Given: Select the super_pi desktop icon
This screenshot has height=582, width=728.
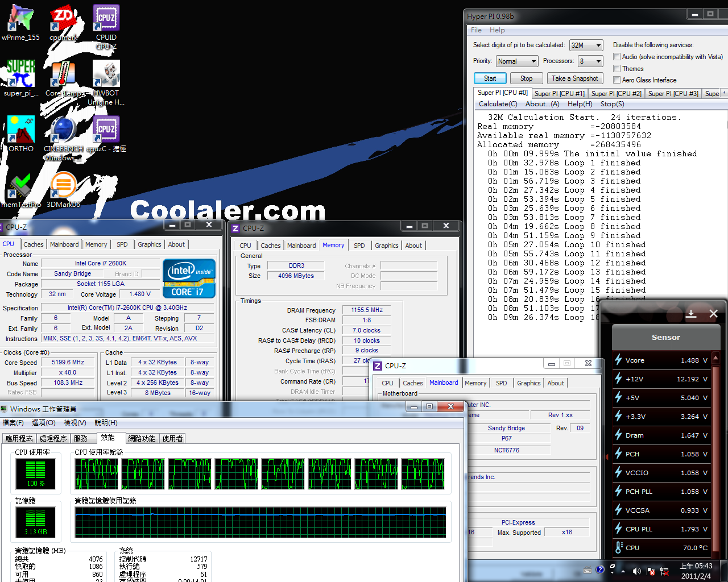Looking at the screenshot, I should point(20,78).
